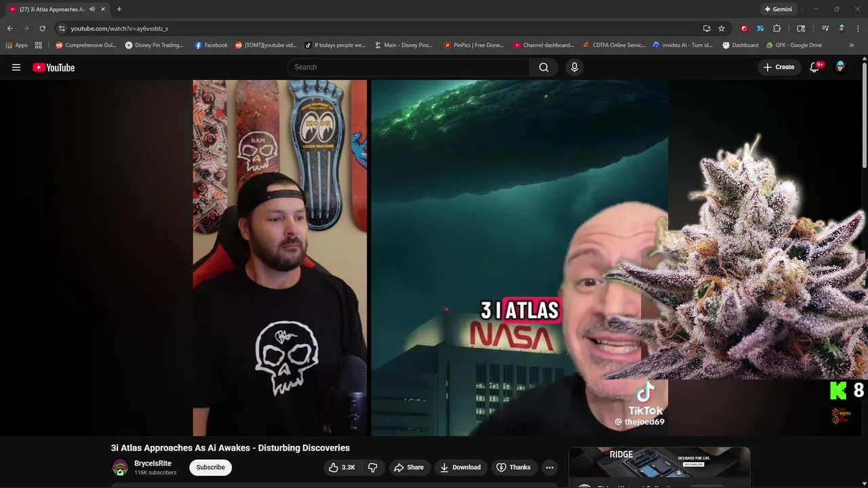Start voice search with microphone icon
Screen dimensions: 868x488
click(574, 67)
